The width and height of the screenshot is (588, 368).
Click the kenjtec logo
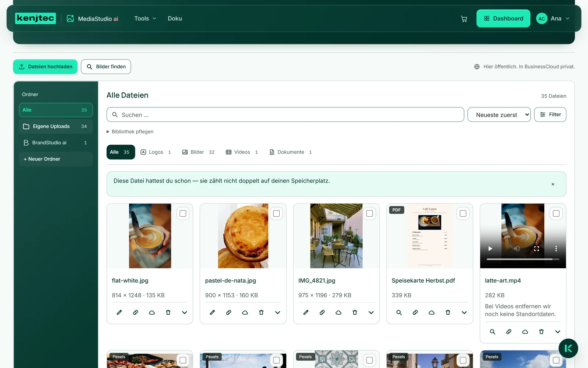35,18
